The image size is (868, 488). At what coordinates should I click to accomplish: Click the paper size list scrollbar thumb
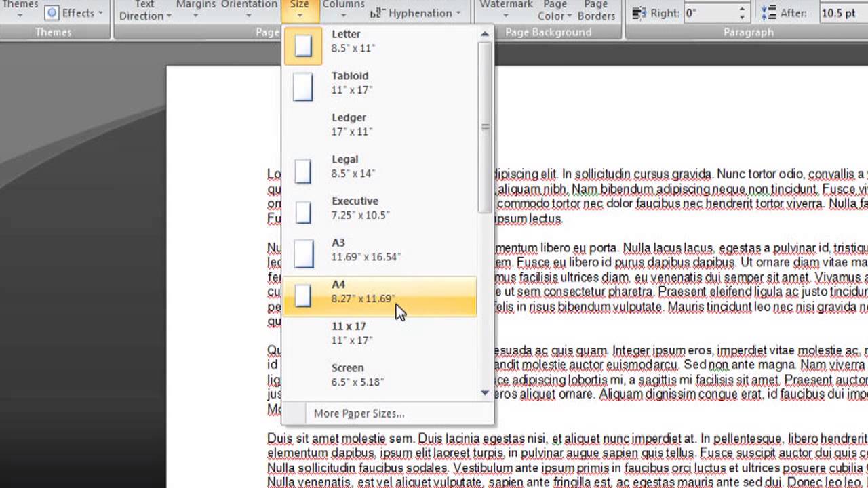485,127
